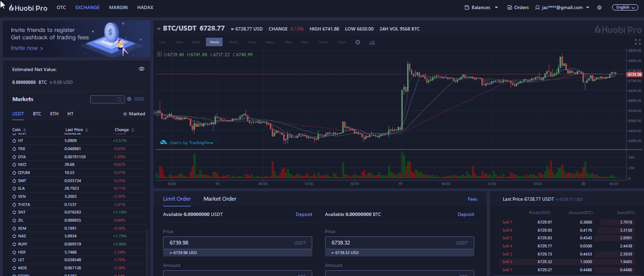
Task: Select the 1hour chart interval
Action: (252, 42)
